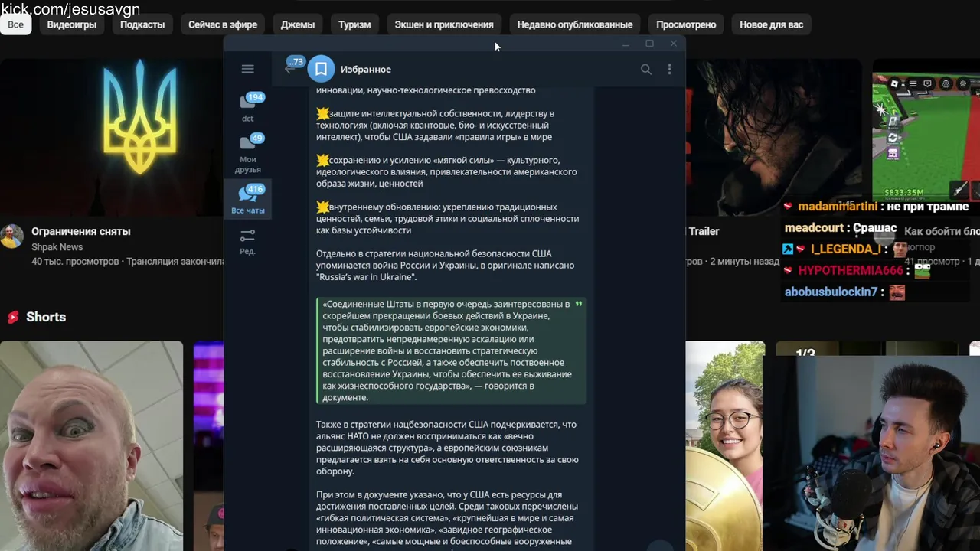This screenshot has height=551, width=980.
Task: Maximize the Telegram window
Action: click(649, 44)
